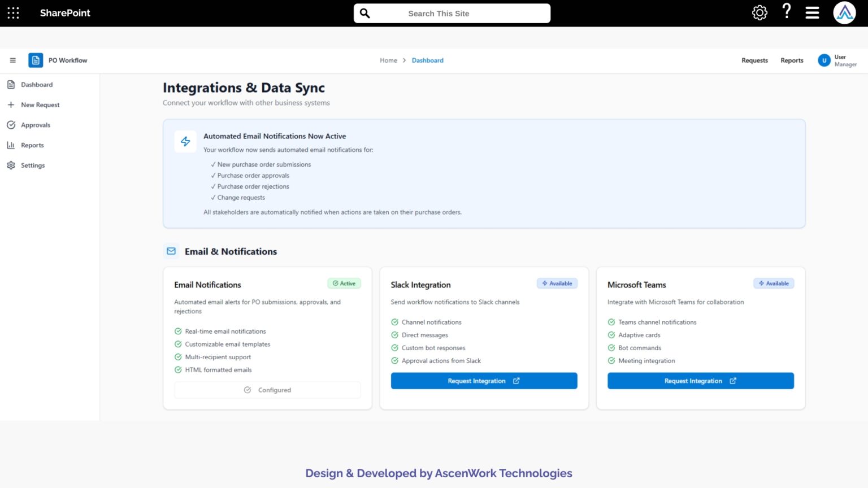The image size is (868, 488).
Task: Go to Home via the breadcrumb
Action: point(388,60)
